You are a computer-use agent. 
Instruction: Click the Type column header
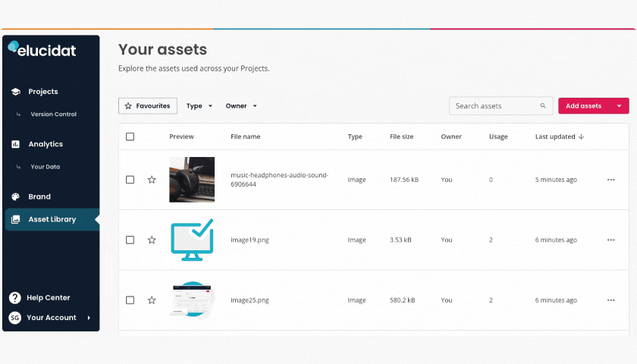pos(355,136)
